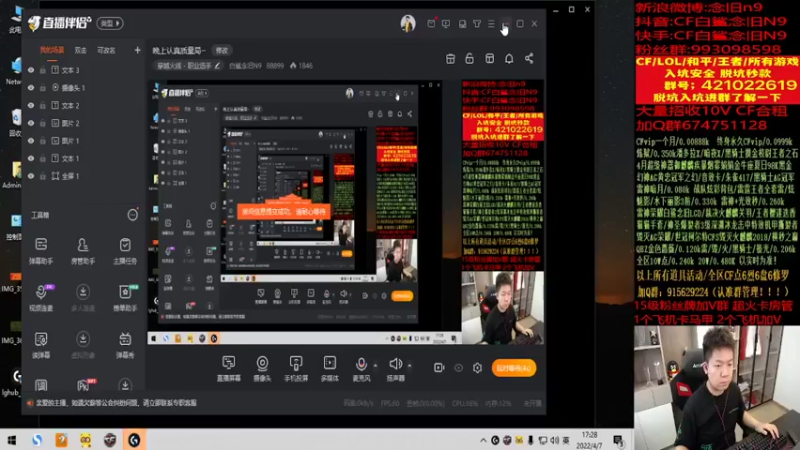Expand the toolbox more options circle
Viewport: 800px width, 450px height.
[x=132, y=215]
